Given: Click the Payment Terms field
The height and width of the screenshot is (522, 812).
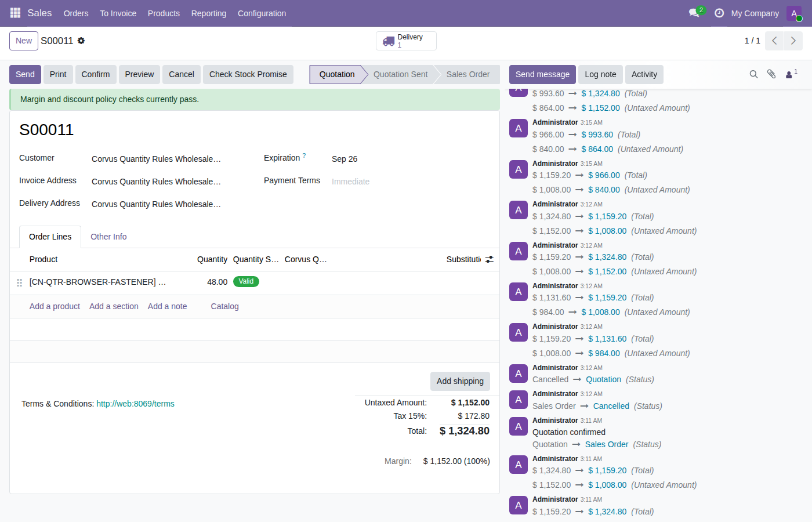Looking at the screenshot, I should pyautogui.click(x=409, y=182).
